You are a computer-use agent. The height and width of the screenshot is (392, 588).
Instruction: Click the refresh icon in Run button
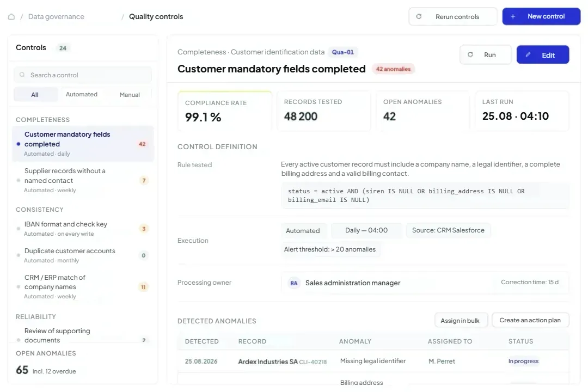(470, 55)
